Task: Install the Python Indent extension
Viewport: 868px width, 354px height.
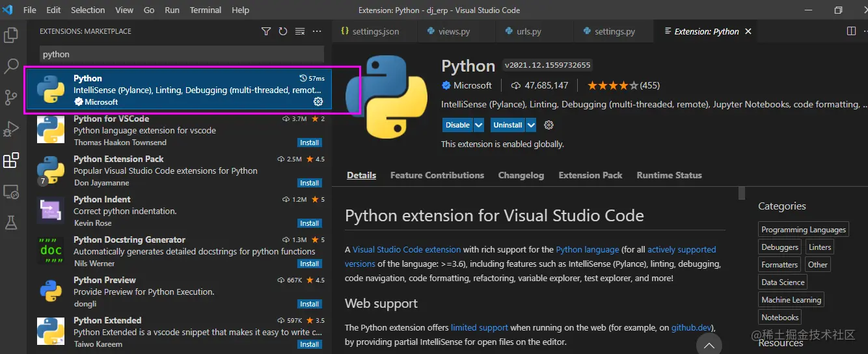Action: coord(309,223)
